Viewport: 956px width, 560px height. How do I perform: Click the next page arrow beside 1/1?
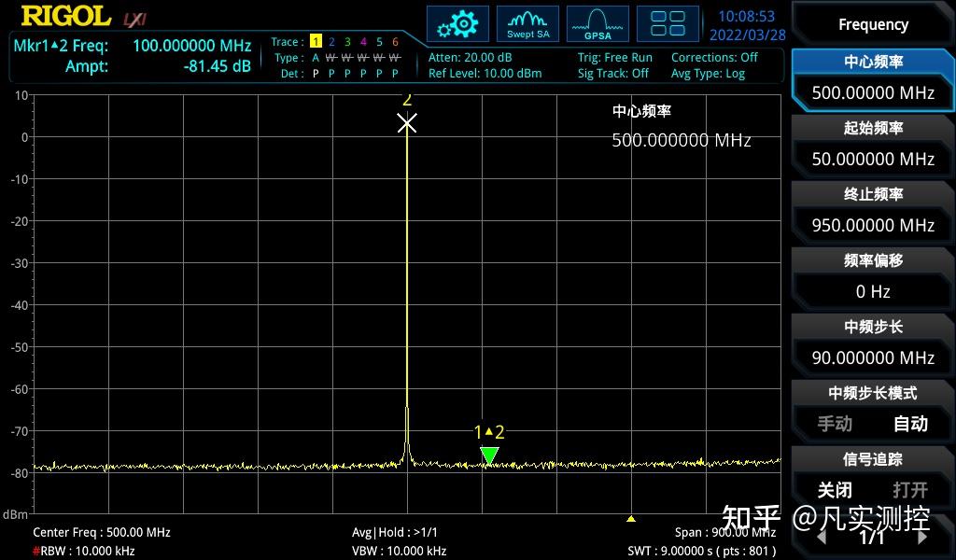pyautogui.click(x=922, y=538)
